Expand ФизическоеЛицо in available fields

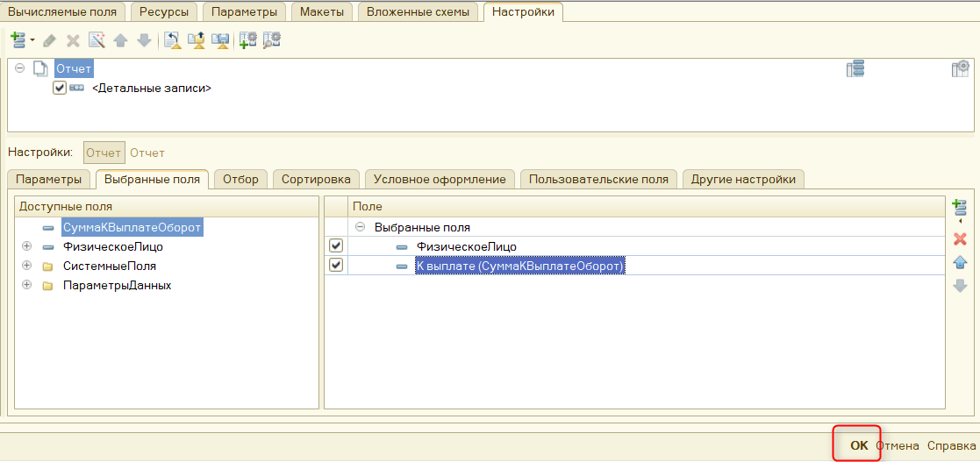26,246
